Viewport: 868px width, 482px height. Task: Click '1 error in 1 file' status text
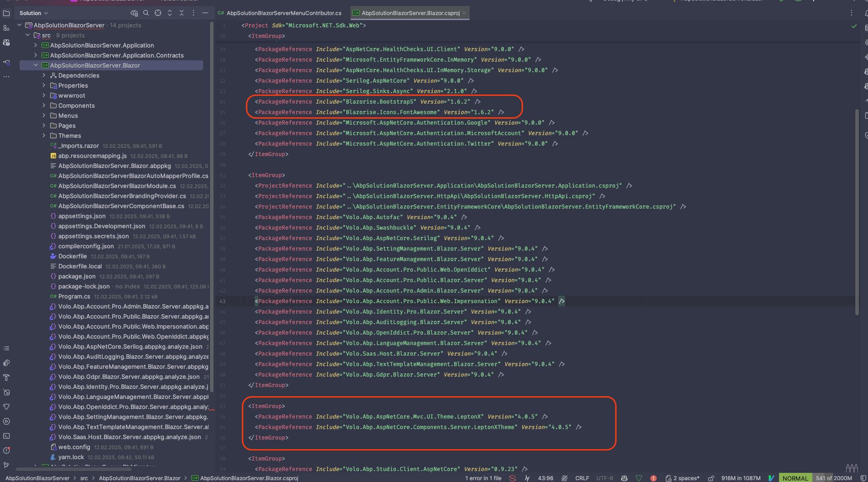(483, 478)
